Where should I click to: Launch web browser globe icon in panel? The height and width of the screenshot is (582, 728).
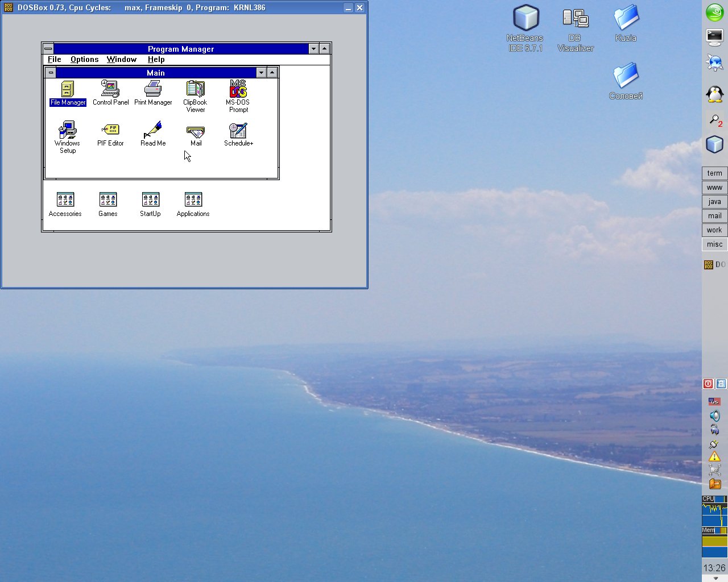click(715, 62)
